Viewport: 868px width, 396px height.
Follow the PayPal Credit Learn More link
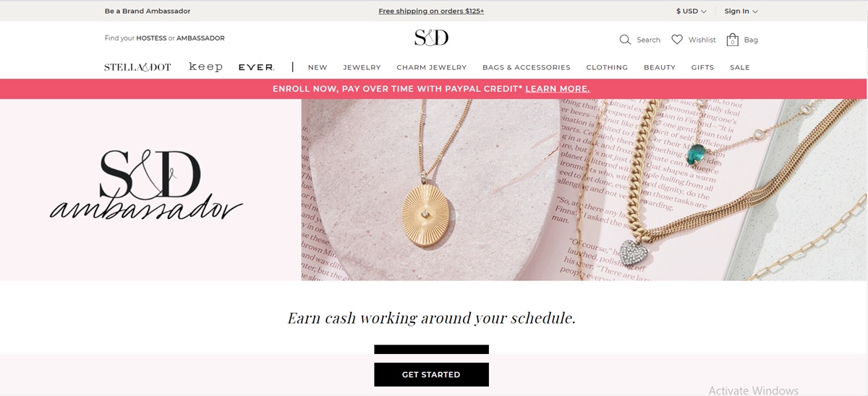click(x=558, y=89)
